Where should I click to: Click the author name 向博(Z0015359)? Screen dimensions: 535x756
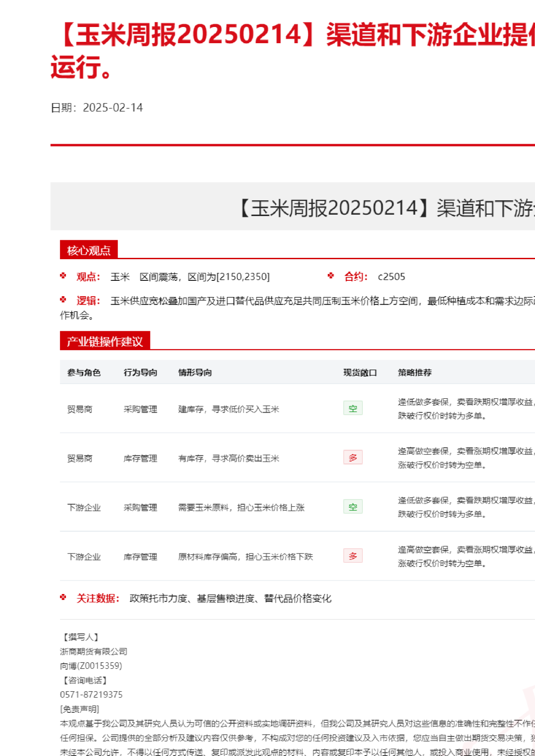[91, 666]
